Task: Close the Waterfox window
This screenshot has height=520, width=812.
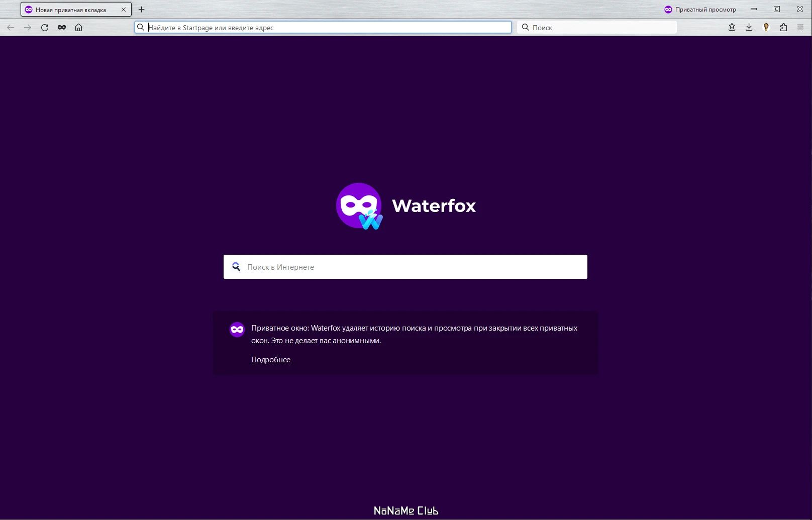Action: pyautogui.click(x=800, y=9)
